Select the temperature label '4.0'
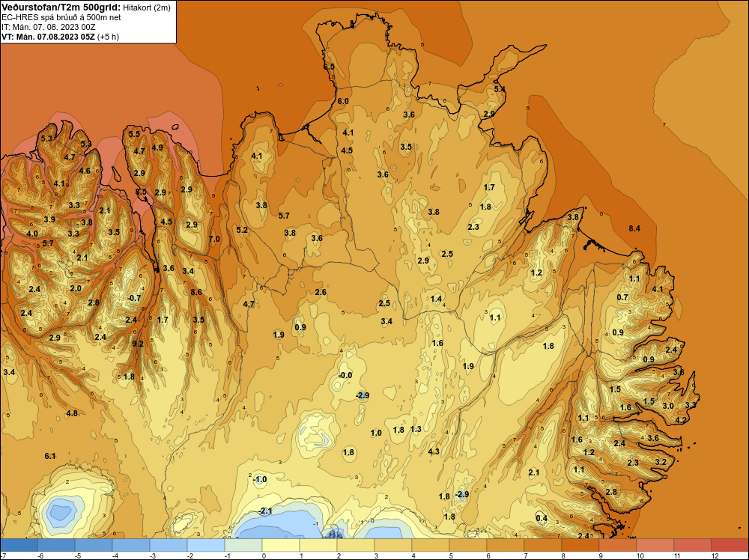Screen dimensions: 749x560 32,234
